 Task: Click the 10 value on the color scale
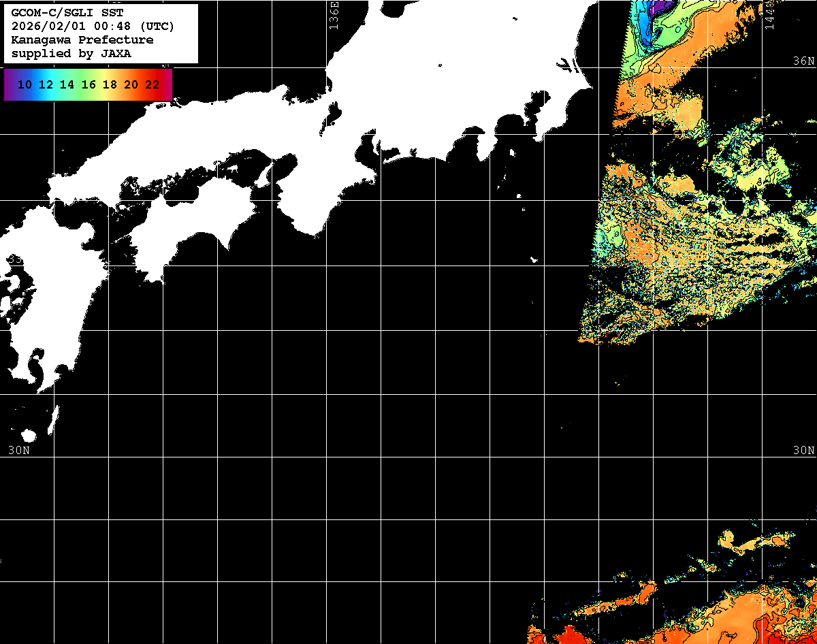click(x=25, y=85)
